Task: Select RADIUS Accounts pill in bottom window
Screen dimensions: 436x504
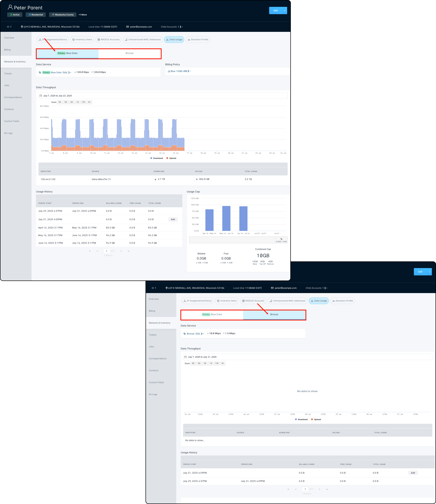Action: point(253,301)
